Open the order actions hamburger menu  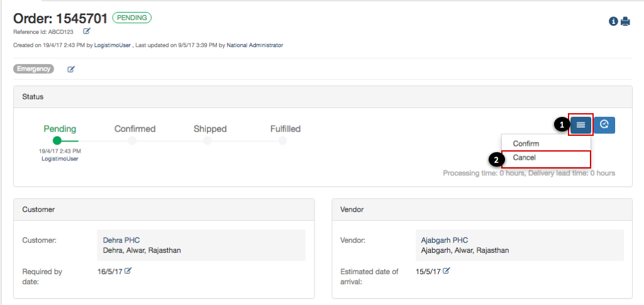580,125
